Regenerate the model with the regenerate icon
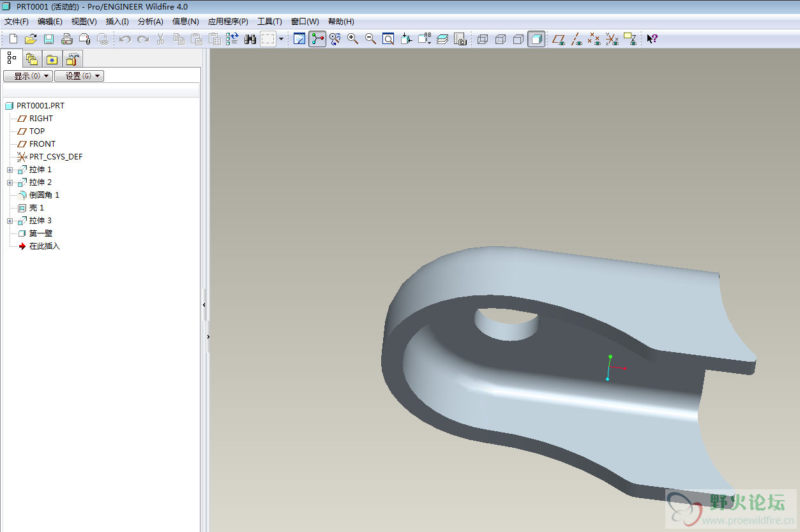 [232, 39]
